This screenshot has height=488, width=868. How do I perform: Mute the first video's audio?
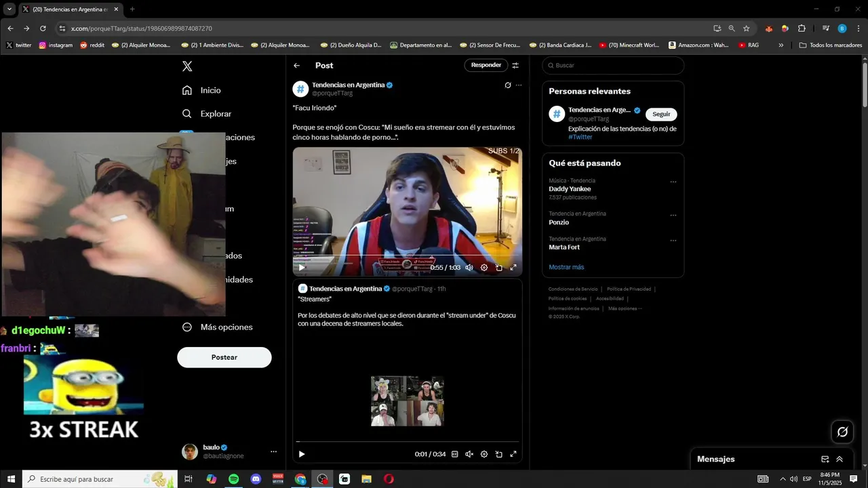469,268
